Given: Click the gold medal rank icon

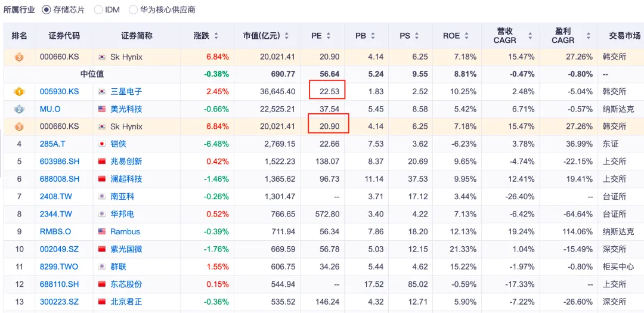Looking at the screenshot, I should click(x=19, y=92).
